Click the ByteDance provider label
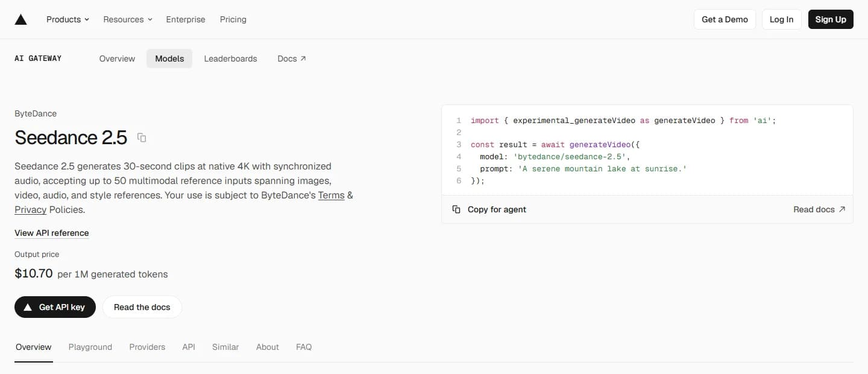 (x=36, y=113)
